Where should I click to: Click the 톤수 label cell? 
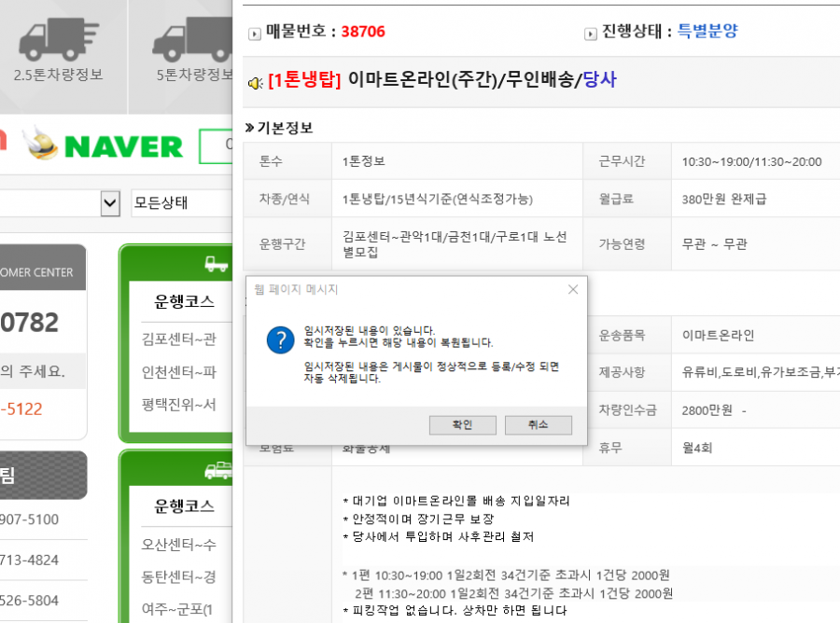tap(287, 161)
